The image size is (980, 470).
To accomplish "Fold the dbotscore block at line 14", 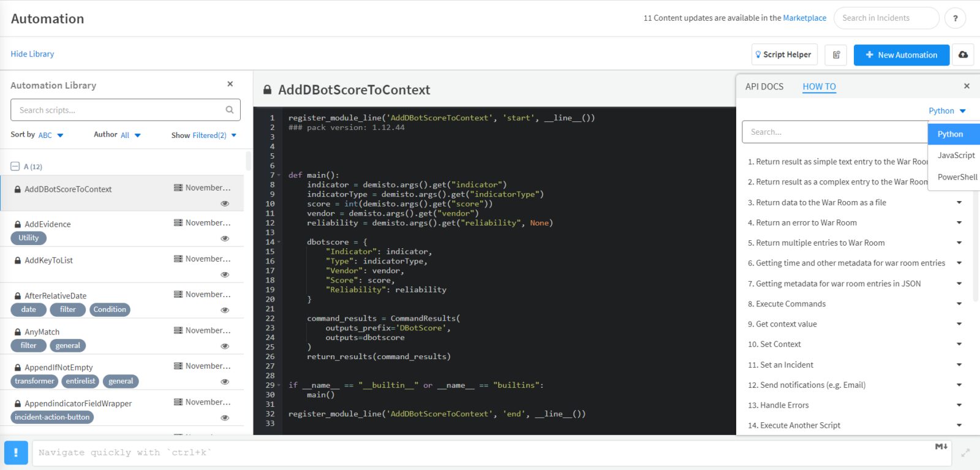I will click(x=279, y=242).
